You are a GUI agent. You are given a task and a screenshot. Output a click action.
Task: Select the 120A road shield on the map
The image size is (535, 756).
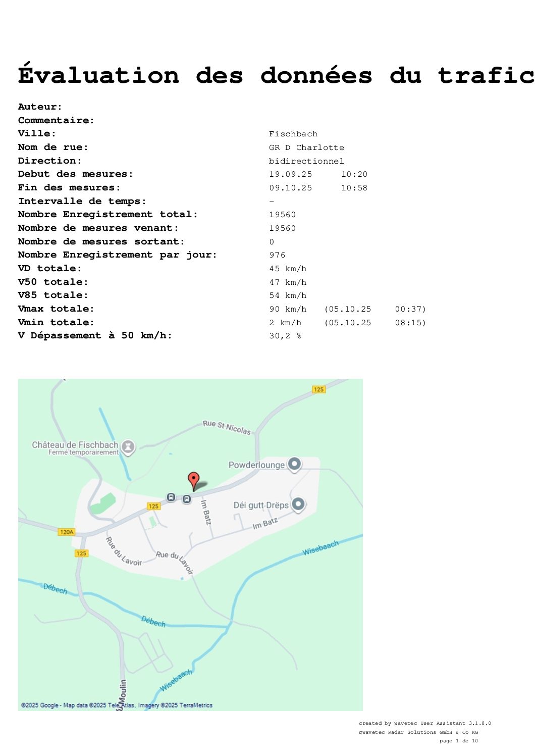click(67, 532)
